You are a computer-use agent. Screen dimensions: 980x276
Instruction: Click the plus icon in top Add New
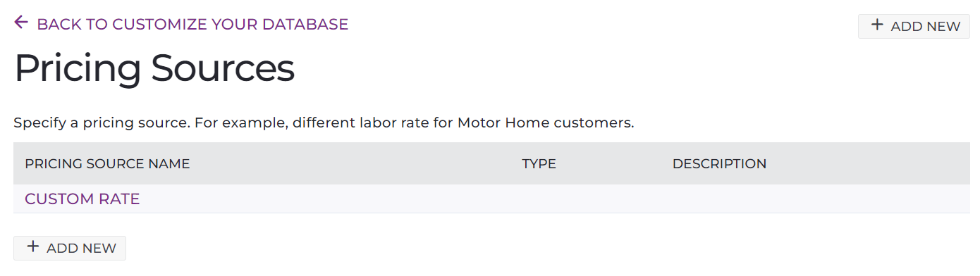[x=877, y=25]
